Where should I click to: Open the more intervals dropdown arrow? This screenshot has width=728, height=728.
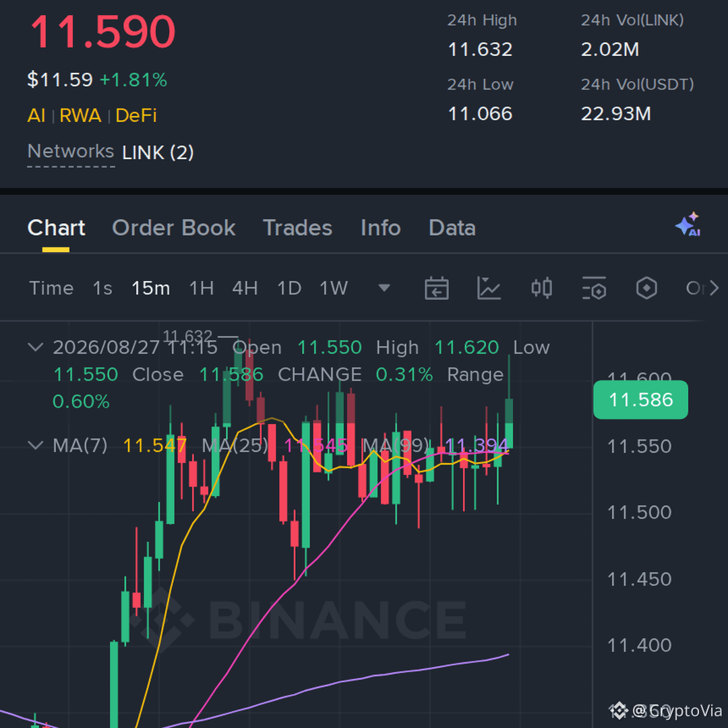[384, 289]
